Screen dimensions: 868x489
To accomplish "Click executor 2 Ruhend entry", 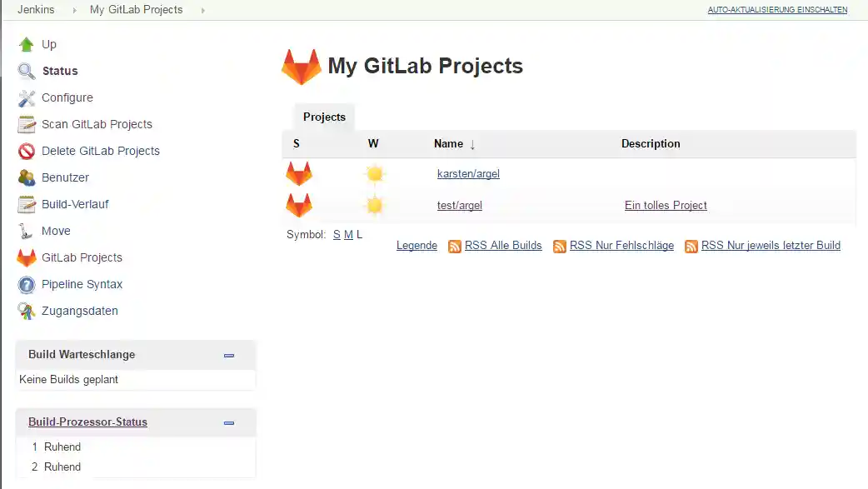I will (x=62, y=467).
